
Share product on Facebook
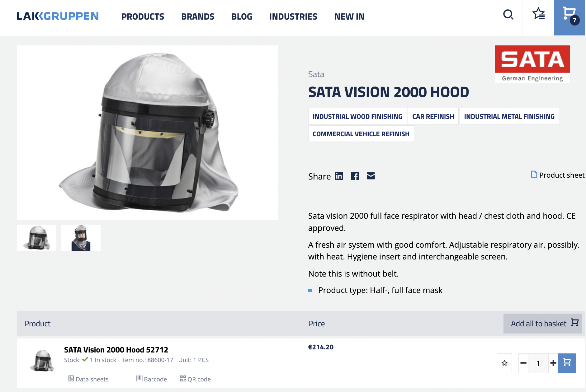[x=355, y=176]
